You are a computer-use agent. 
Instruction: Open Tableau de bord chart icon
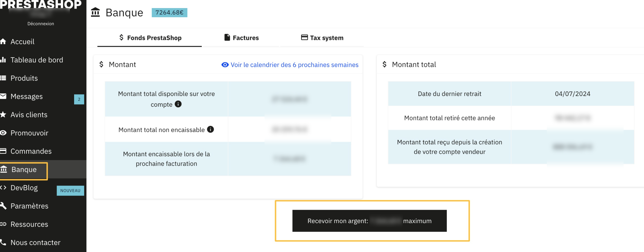pyautogui.click(x=3, y=60)
